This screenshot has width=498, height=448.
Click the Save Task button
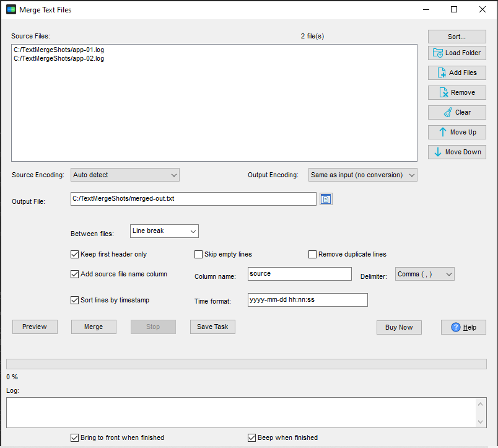point(212,327)
